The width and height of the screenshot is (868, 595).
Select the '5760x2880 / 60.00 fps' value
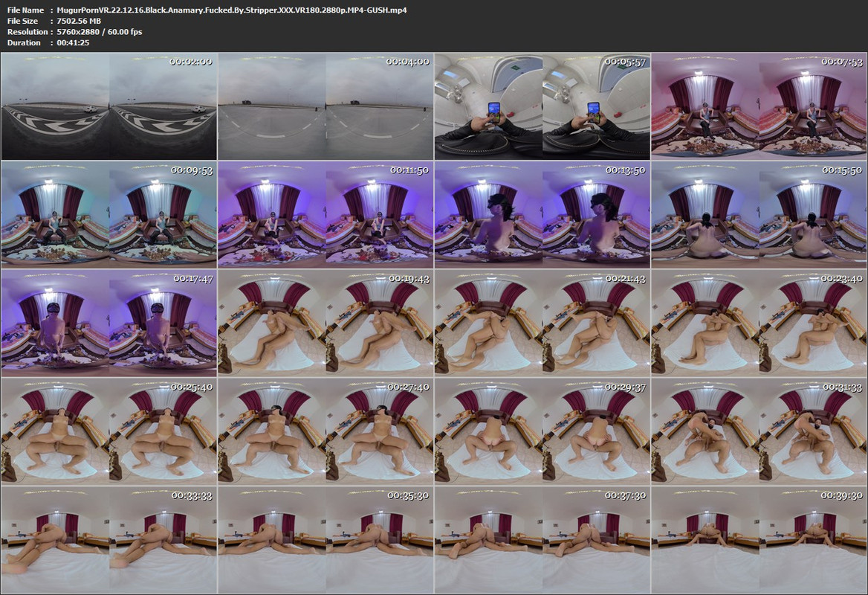[100, 31]
